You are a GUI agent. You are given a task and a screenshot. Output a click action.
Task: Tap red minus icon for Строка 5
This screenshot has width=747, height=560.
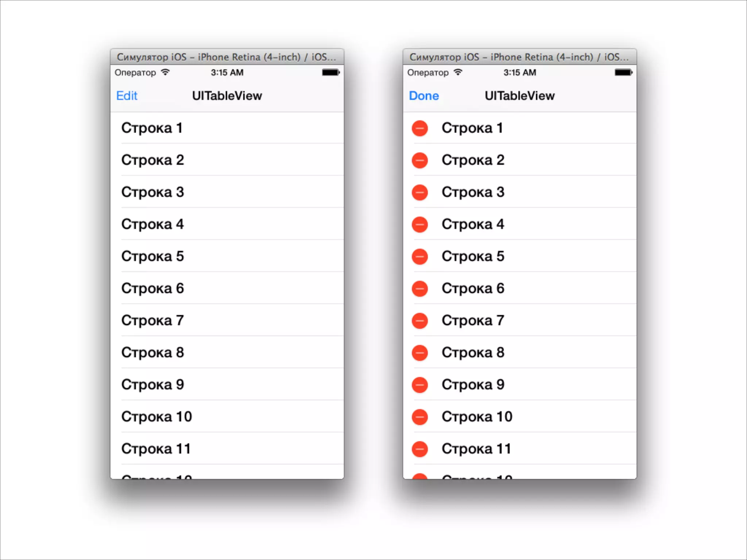coord(419,257)
